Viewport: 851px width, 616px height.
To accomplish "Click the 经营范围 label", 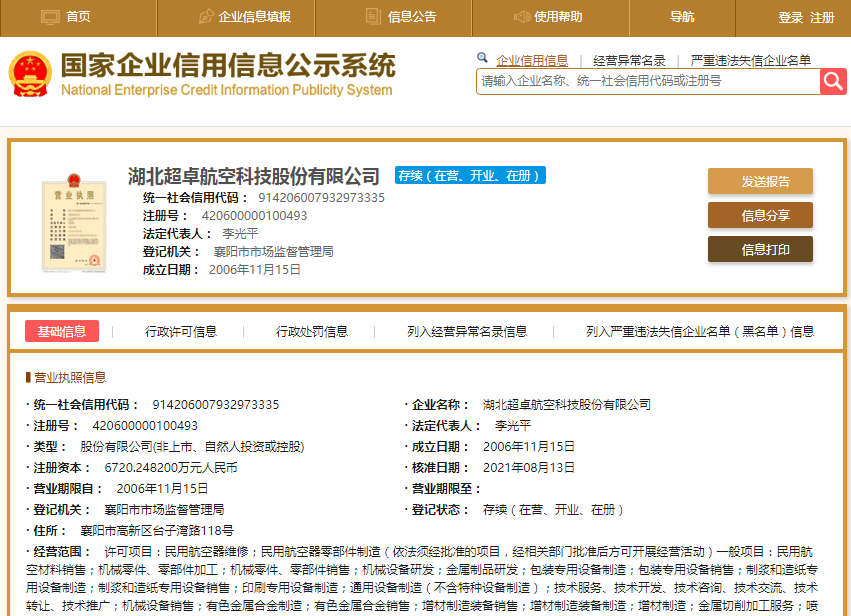I will (x=62, y=551).
